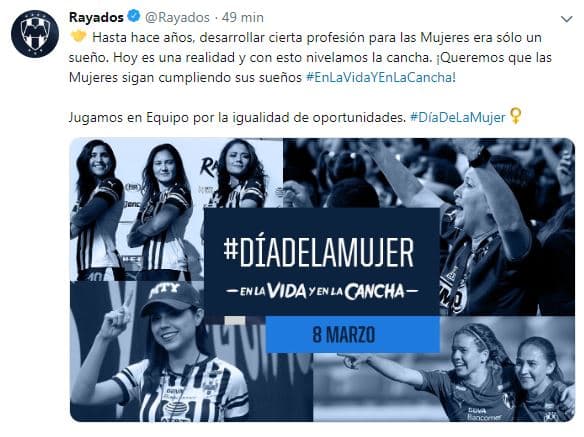Click the three women in striped jerseys photo
The image size is (584, 437).
tap(176, 209)
